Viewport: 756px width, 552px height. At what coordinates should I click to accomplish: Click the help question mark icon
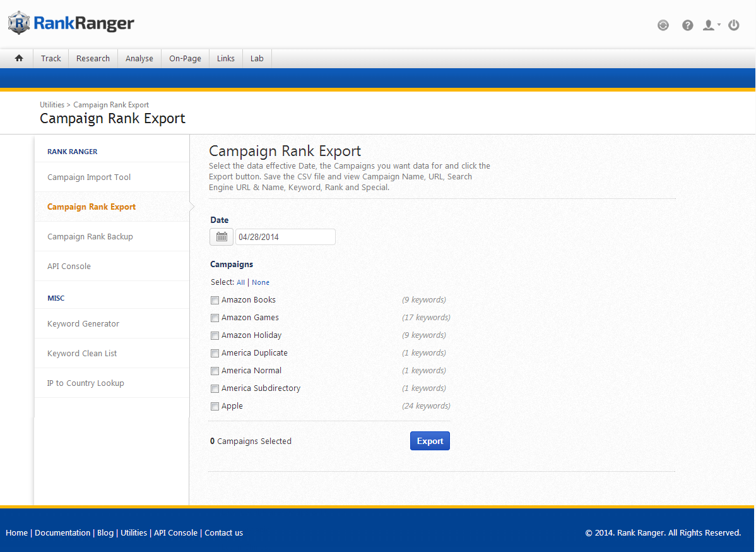pyautogui.click(x=688, y=25)
